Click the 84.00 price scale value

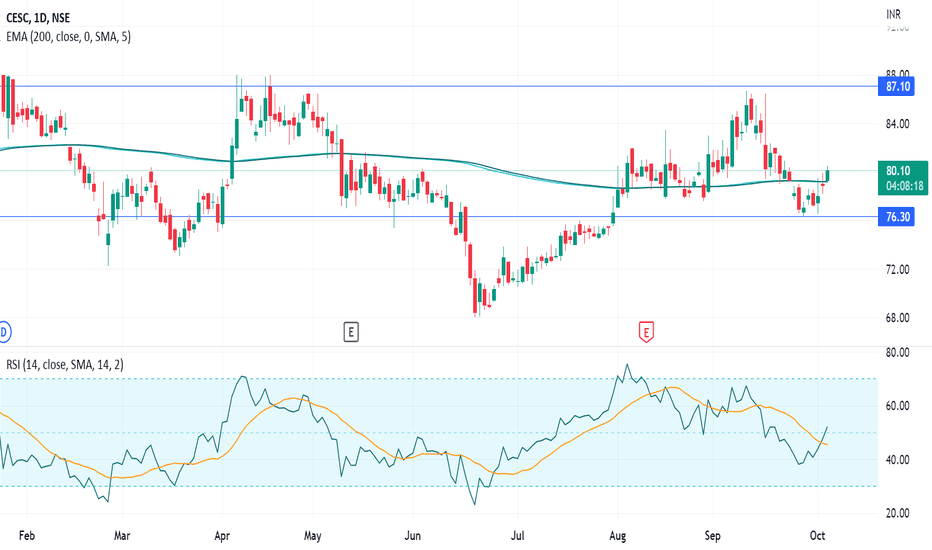click(898, 124)
